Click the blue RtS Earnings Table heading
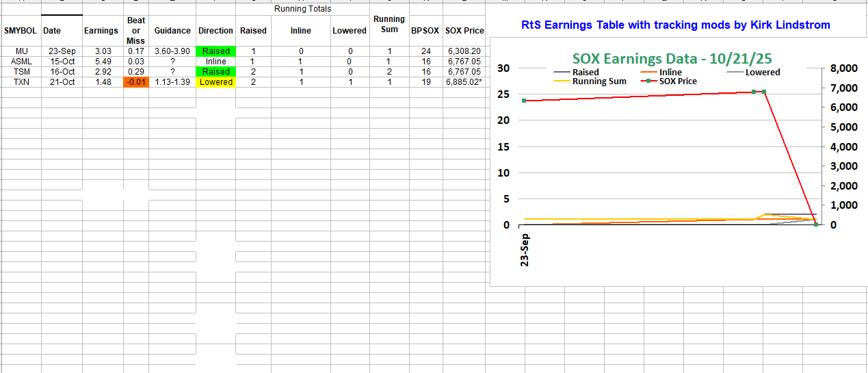The height and width of the screenshot is (373, 868). pyautogui.click(x=676, y=25)
